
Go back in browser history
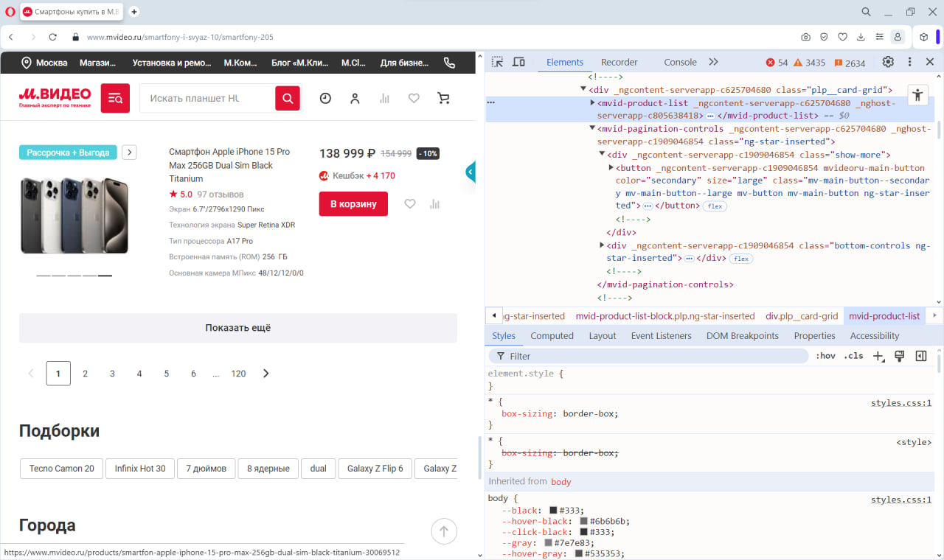tap(12, 37)
